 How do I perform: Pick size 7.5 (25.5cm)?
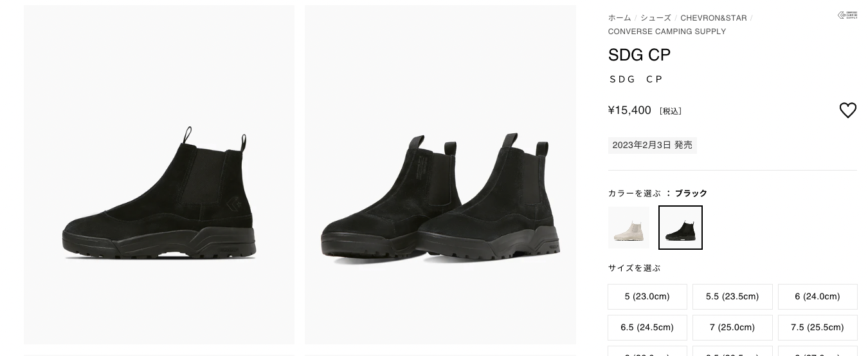pyautogui.click(x=817, y=328)
